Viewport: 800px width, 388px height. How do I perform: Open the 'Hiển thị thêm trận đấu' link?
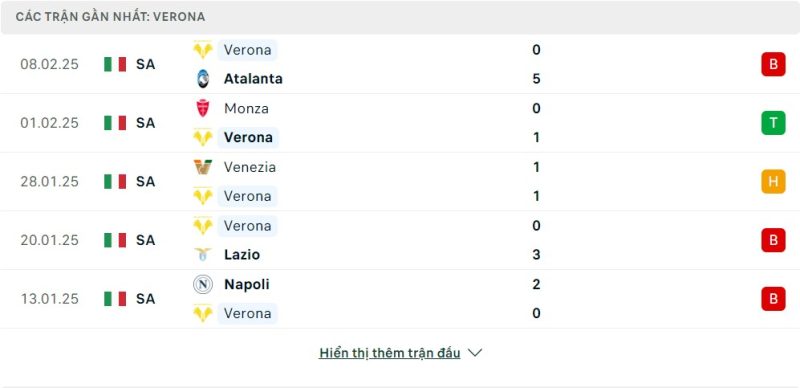[x=390, y=353]
